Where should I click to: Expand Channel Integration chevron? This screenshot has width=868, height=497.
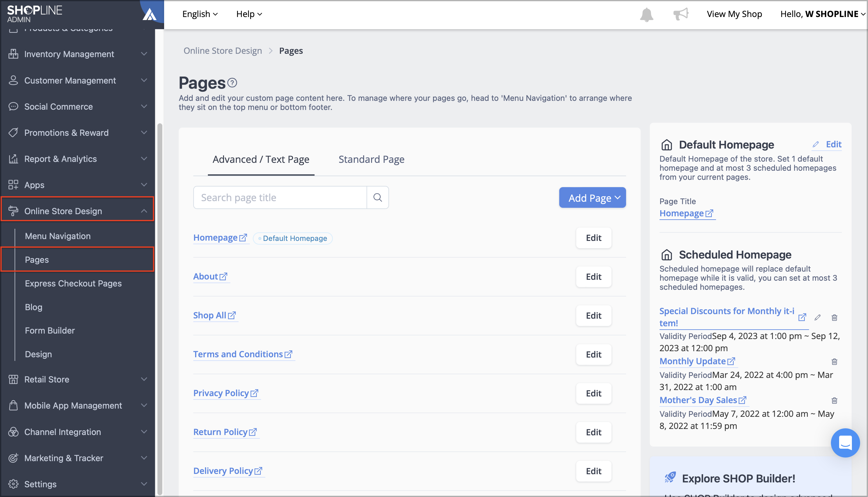click(144, 432)
